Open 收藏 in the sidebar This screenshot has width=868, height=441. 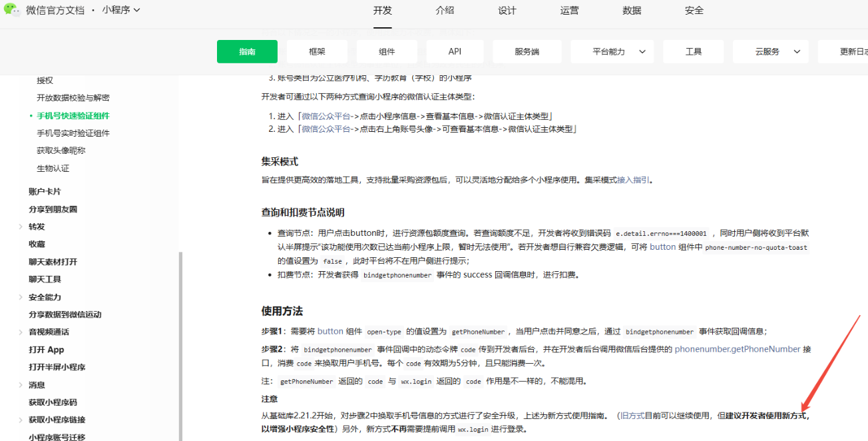coord(37,244)
